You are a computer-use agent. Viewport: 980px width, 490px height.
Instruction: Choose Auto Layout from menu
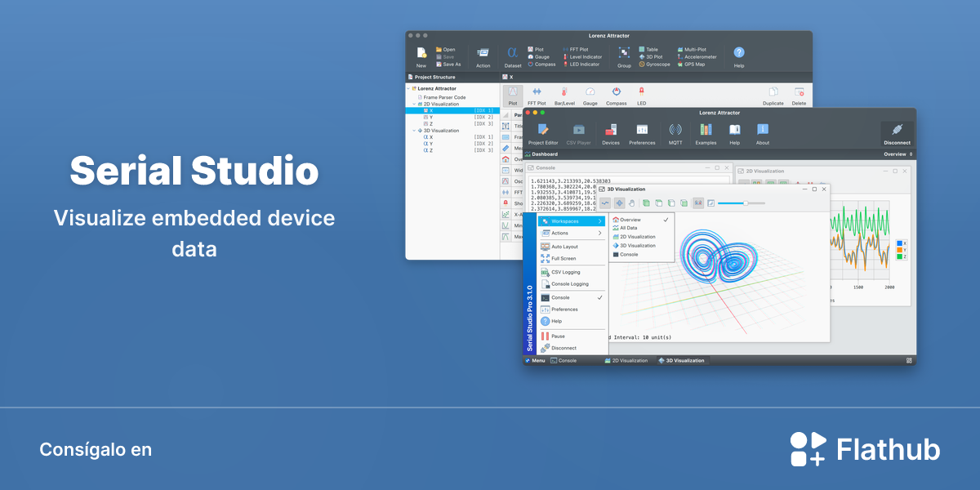[572, 247]
